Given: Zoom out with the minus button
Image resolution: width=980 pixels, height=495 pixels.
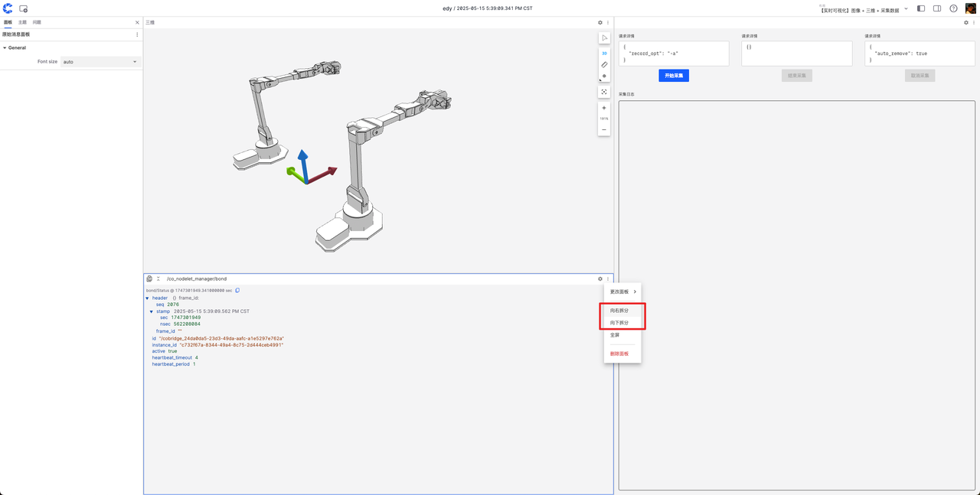Looking at the screenshot, I should click(604, 130).
